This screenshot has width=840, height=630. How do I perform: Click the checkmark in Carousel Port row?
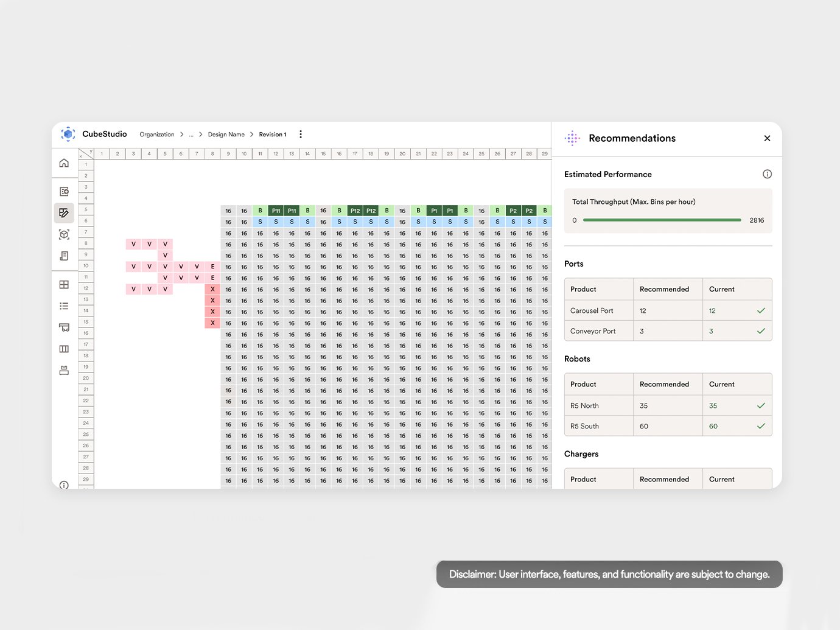point(761,310)
